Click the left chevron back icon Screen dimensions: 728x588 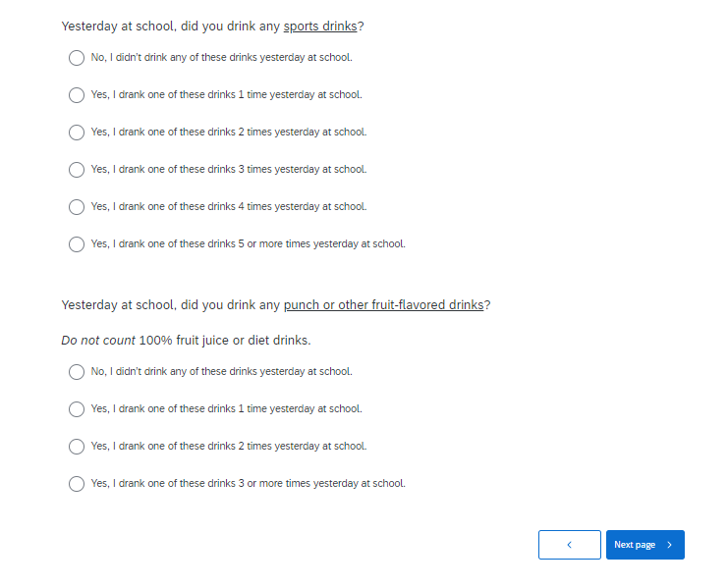click(569, 545)
